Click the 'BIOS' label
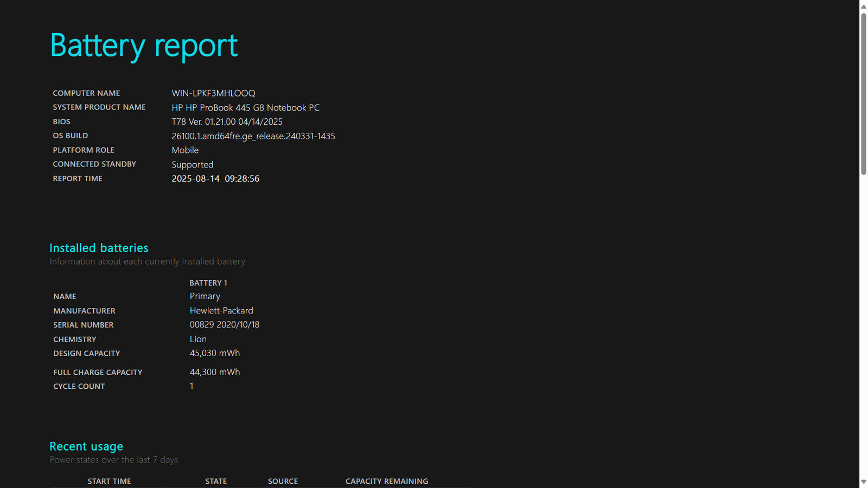This screenshot has height=488, width=868. coord(61,121)
